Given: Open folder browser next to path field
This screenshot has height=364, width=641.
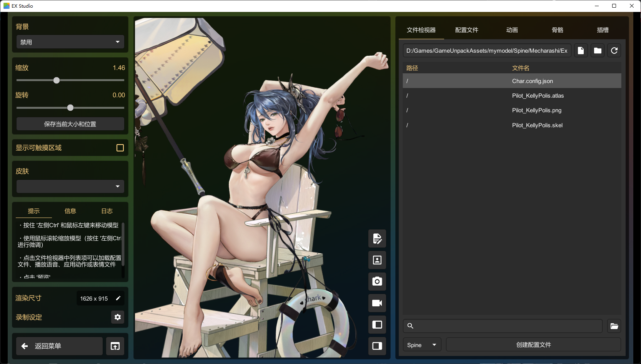Looking at the screenshot, I should click(598, 50).
